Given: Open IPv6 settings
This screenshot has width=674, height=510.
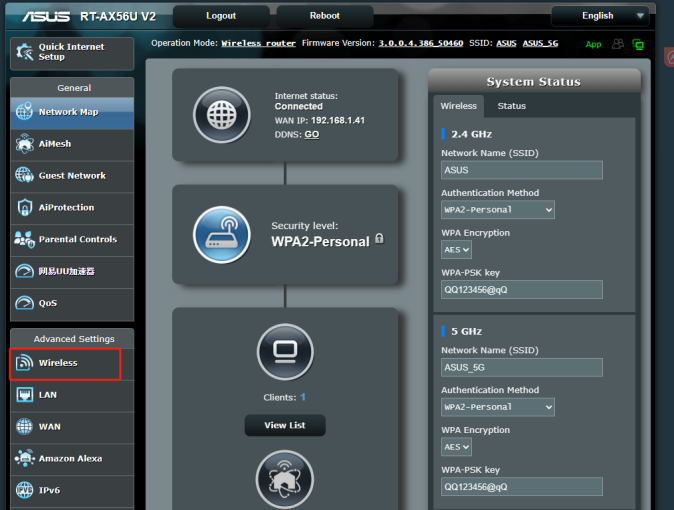Looking at the screenshot, I should (x=72, y=491).
